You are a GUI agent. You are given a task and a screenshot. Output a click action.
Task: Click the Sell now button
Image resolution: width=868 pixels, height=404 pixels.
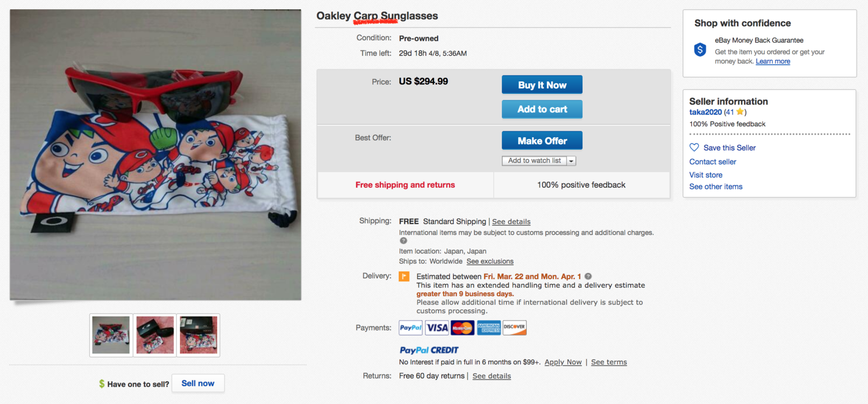click(x=198, y=383)
